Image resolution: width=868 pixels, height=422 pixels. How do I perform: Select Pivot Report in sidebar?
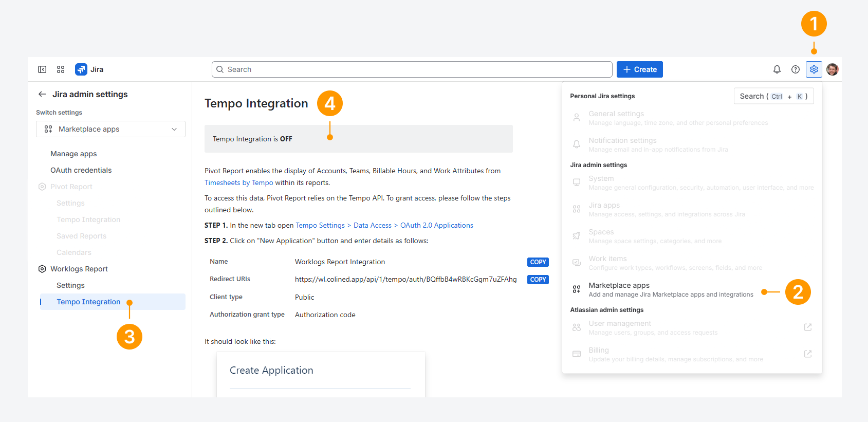[x=71, y=187]
